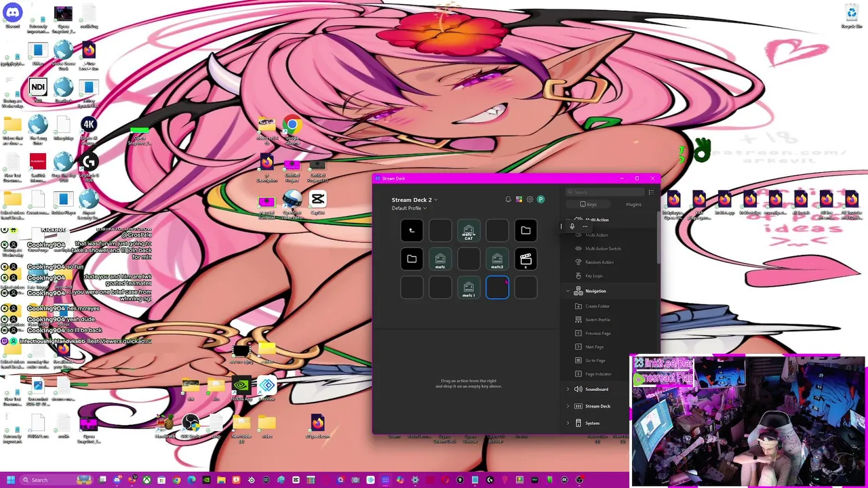Open Google Chrome desktop shortcut
This screenshot has height=488, width=868.
(x=292, y=129)
